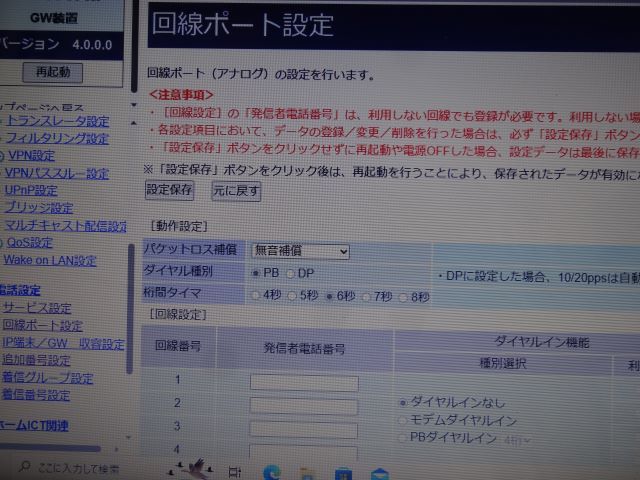640x480 pixels.
Task: Click the sidebar vertical scrollbar thumb
Action: 130,309
